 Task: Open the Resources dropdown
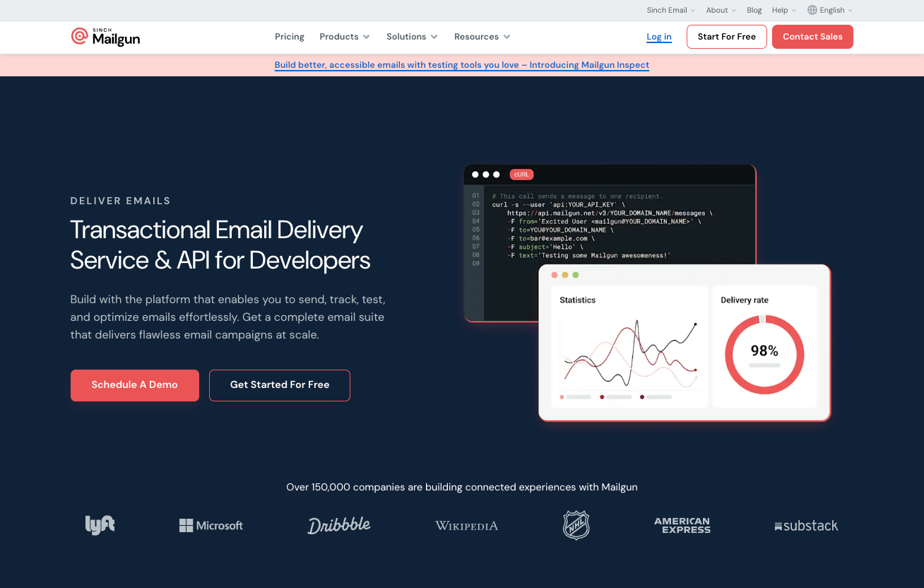tap(482, 36)
